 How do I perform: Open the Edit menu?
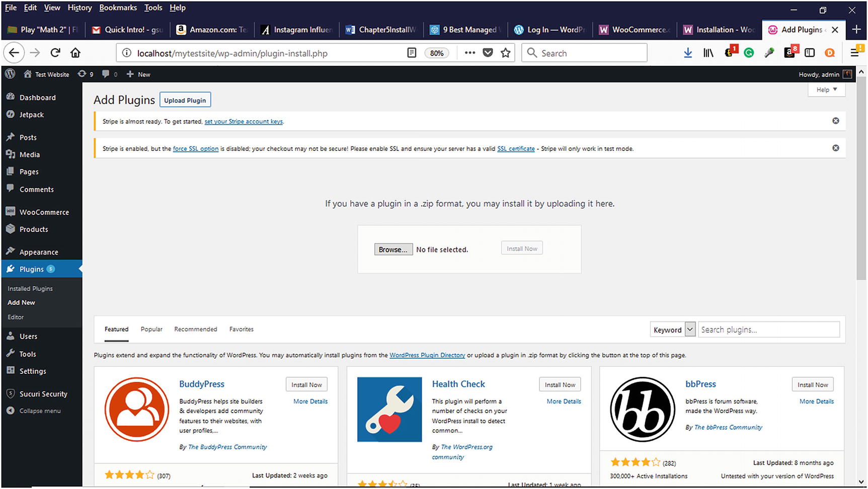tap(30, 8)
